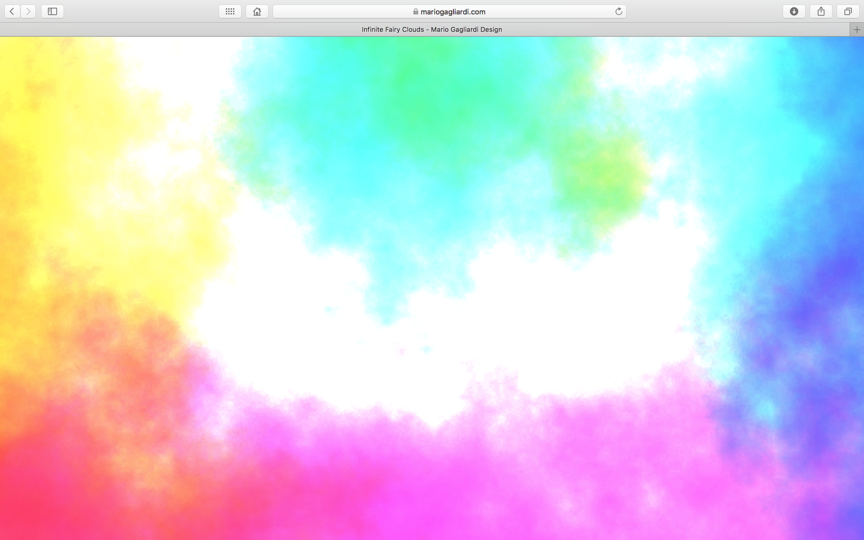This screenshot has height=540, width=864.
Task: Open the Share menu
Action: (x=821, y=12)
